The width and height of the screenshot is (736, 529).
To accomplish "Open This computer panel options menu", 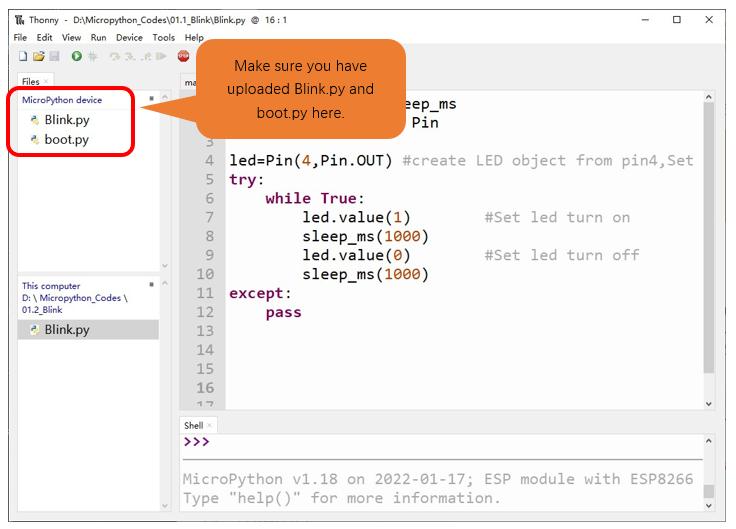I will click(x=151, y=284).
